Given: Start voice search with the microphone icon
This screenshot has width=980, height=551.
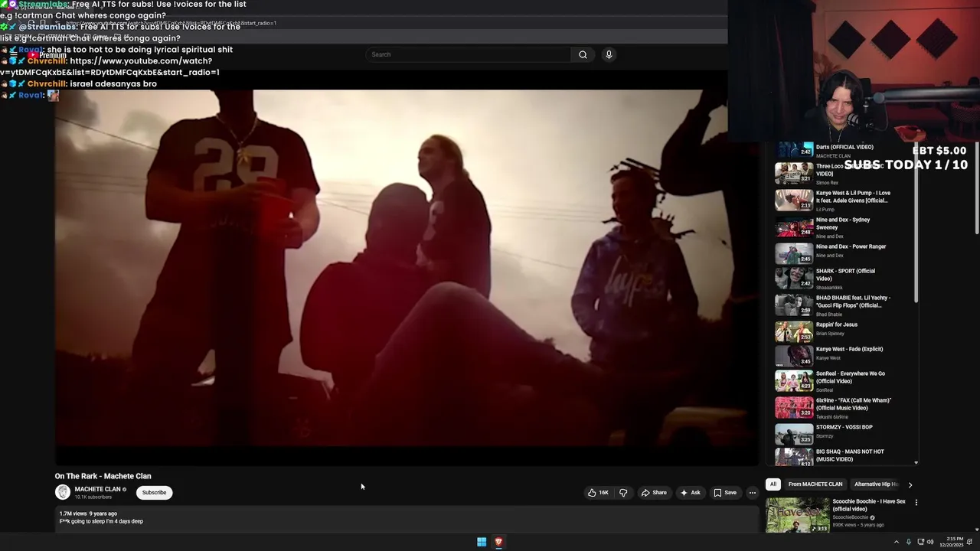Looking at the screenshot, I should (609, 54).
